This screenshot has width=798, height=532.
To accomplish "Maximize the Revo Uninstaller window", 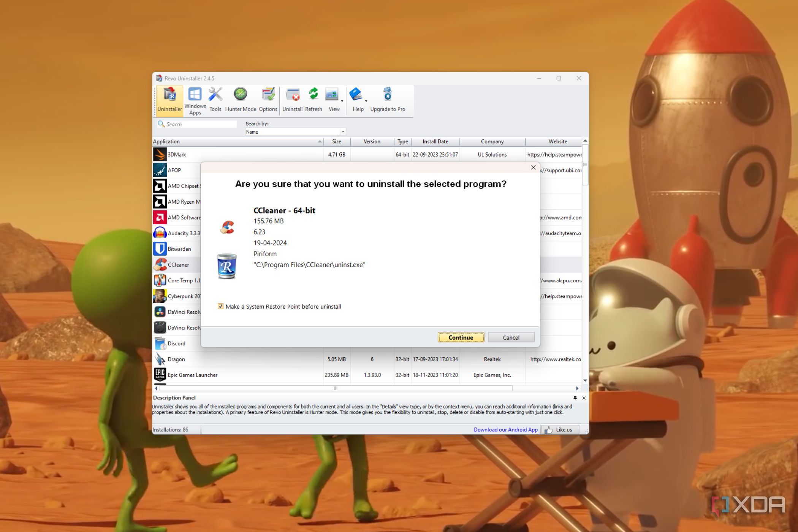I will pyautogui.click(x=559, y=78).
